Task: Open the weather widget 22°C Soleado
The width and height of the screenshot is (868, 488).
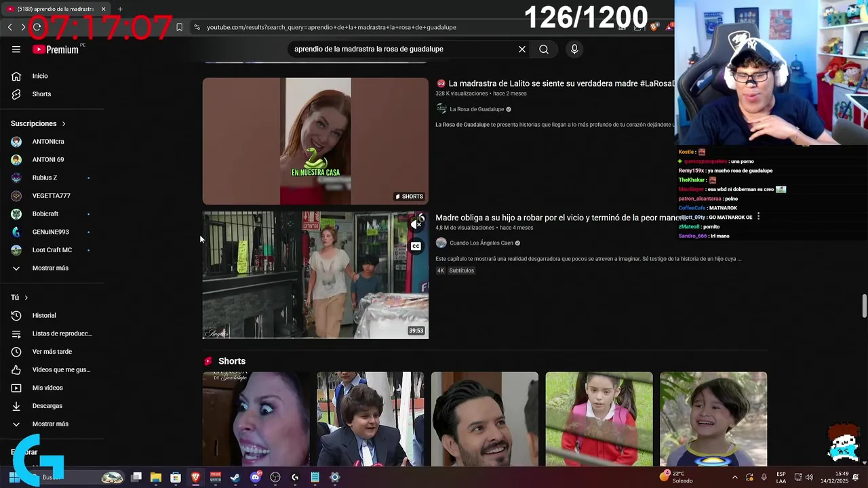Action: 677,477
